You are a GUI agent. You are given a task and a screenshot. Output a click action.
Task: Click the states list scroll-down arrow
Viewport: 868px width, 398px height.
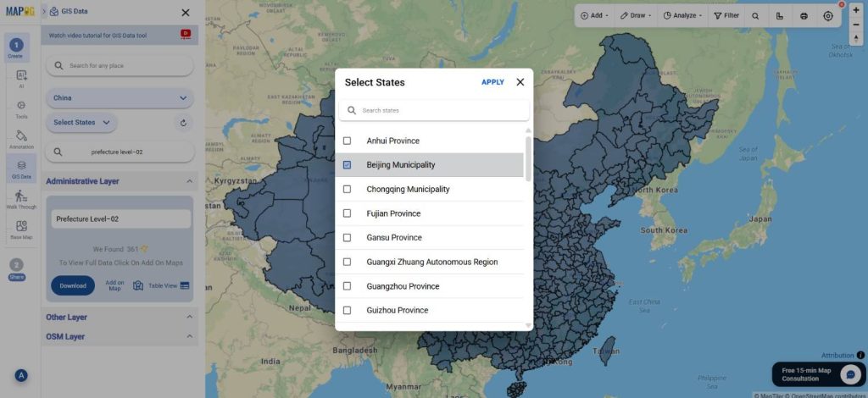tap(528, 325)
